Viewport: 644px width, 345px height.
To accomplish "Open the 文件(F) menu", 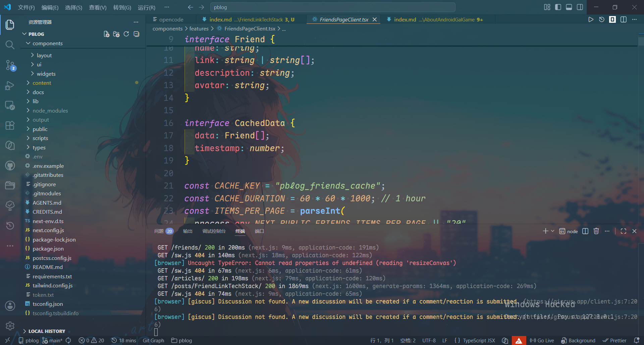I will 26,7.
